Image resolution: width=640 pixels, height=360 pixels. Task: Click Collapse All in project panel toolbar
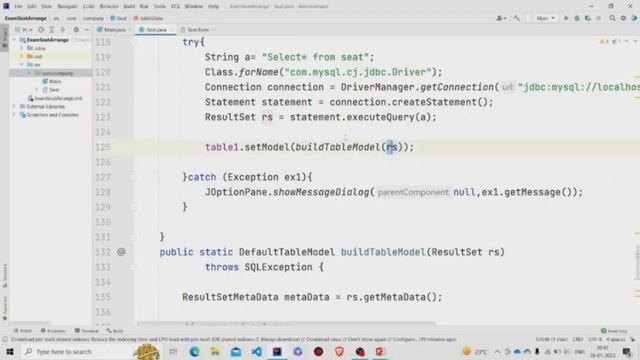(x=62, y=30)
